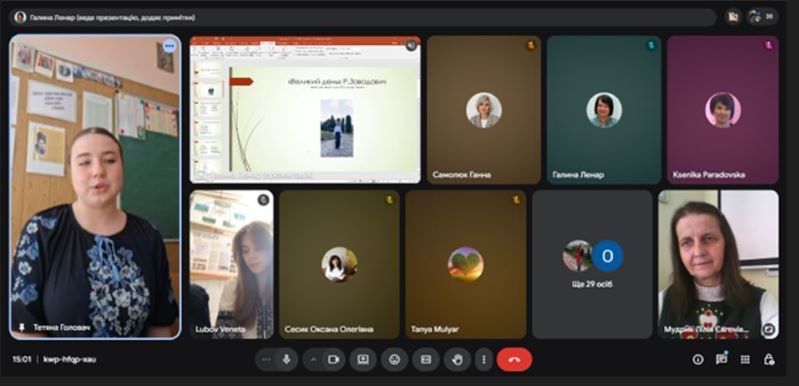Open host controls lock icon
The image size is (799, 386).
(x=768, y=360)
